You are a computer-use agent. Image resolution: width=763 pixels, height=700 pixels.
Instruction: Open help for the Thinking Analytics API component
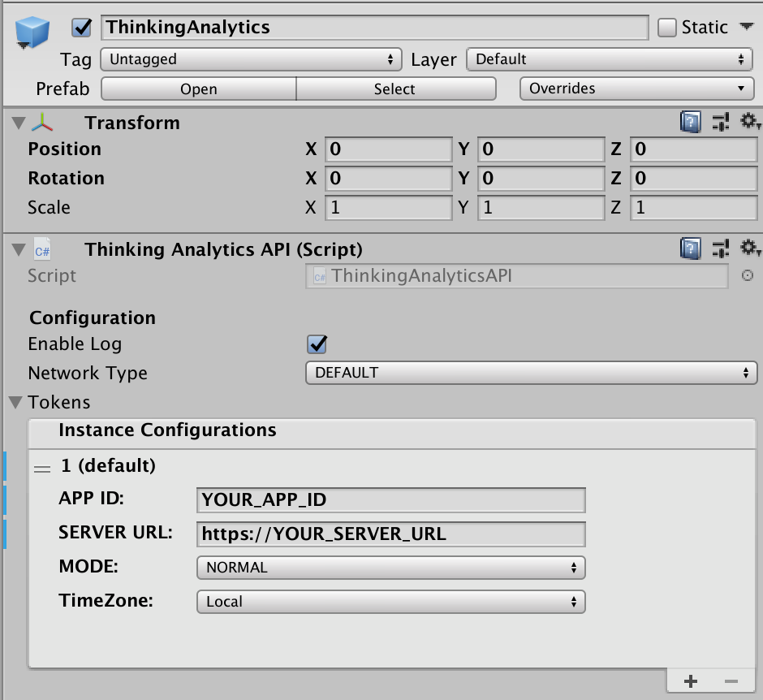tap(689, 248)
